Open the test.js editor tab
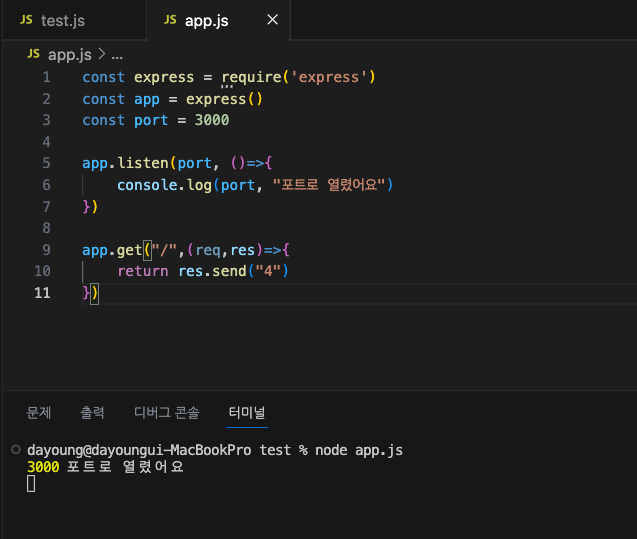The image size is (637, 539). click(x=74, y=20)
